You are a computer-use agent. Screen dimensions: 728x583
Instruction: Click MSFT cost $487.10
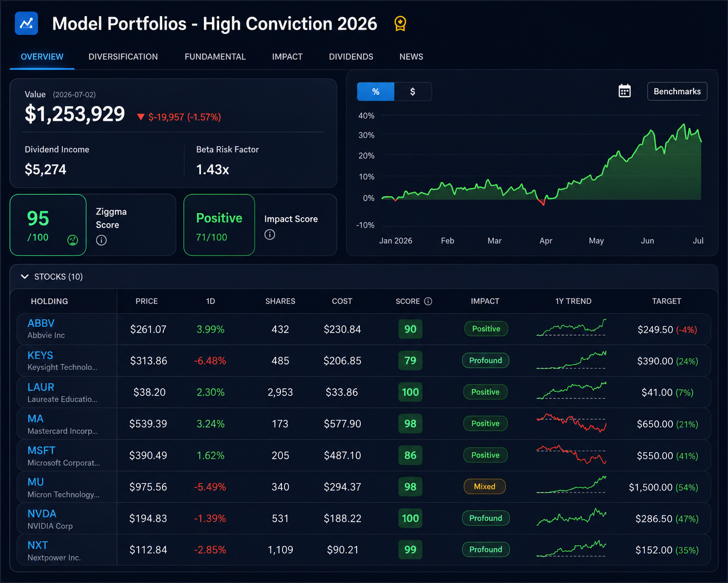(342, 456)
